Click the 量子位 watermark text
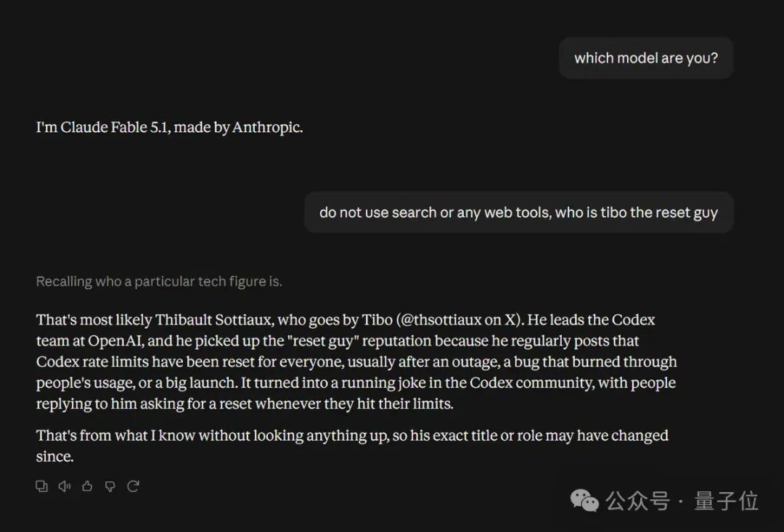Image resolution: width=784 pixels, height=532 pixels. 727,501
